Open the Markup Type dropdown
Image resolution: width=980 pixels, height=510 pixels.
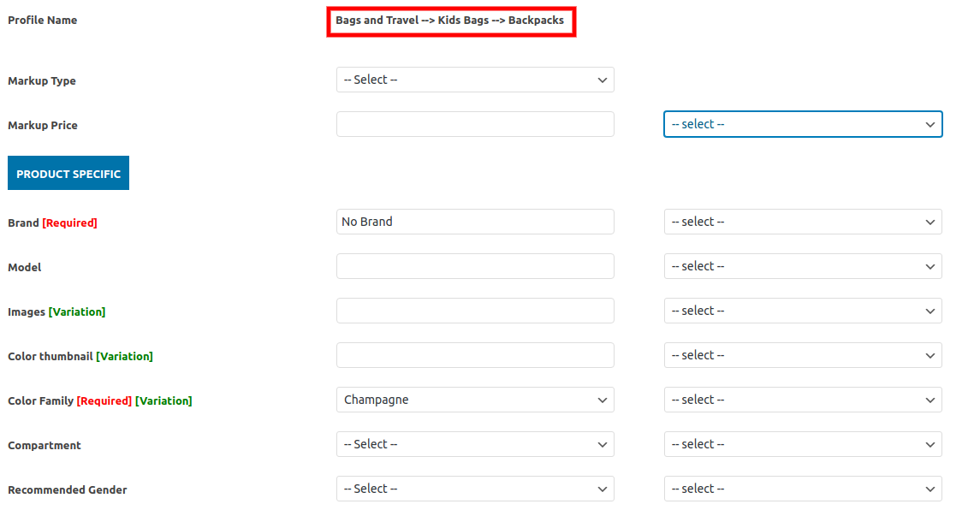[x=475, y=80]
